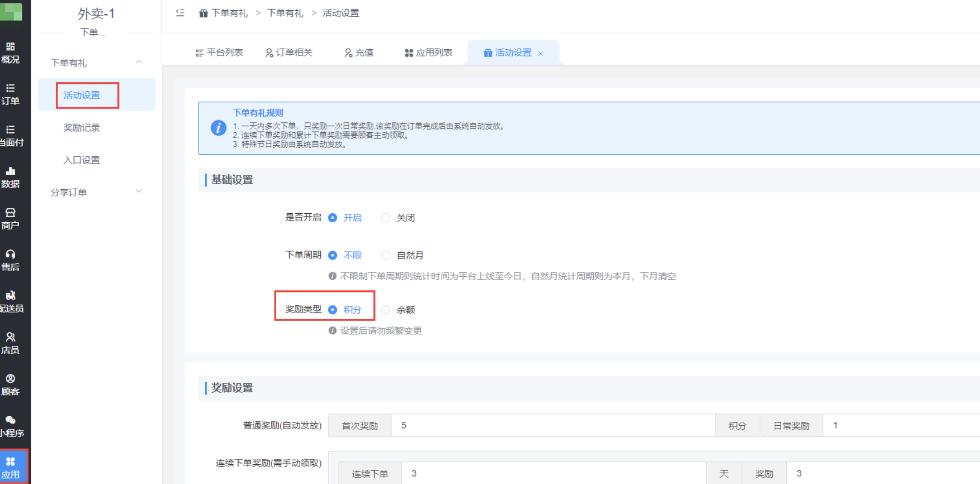Select the 不限 order period radio

pos(333,255)
